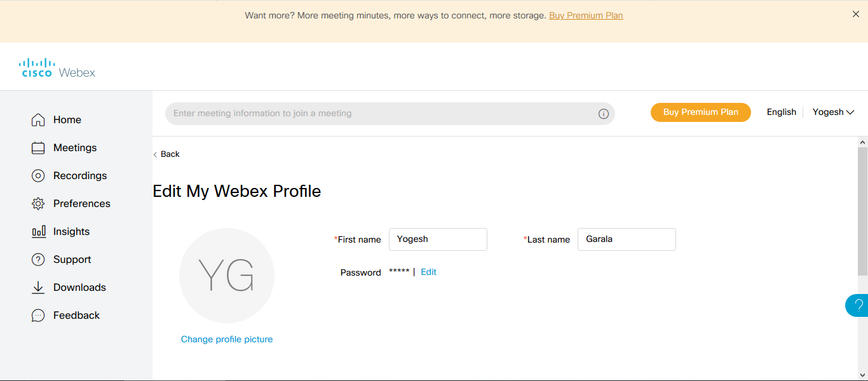Click the page vertical scrollbar thumb

[862, 211]
